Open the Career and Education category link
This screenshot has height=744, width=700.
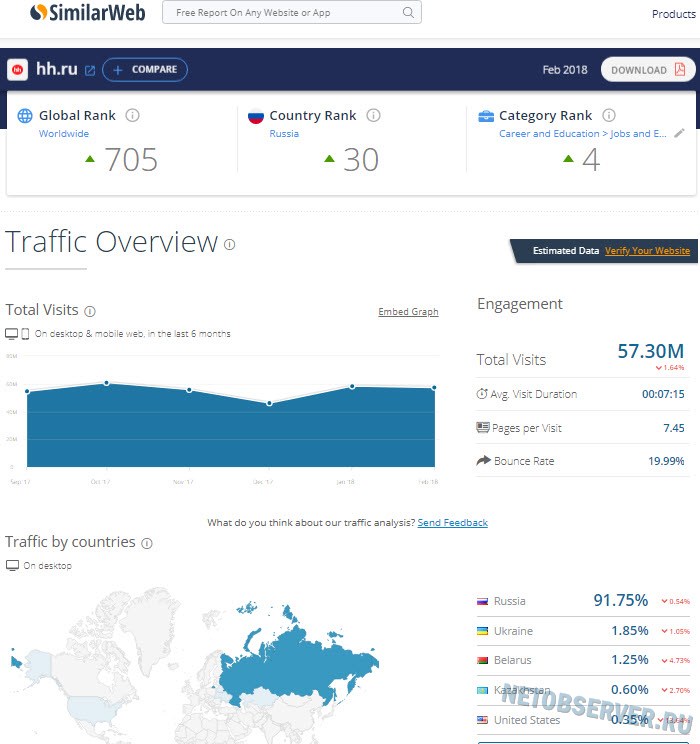click(x=583, y=134)
